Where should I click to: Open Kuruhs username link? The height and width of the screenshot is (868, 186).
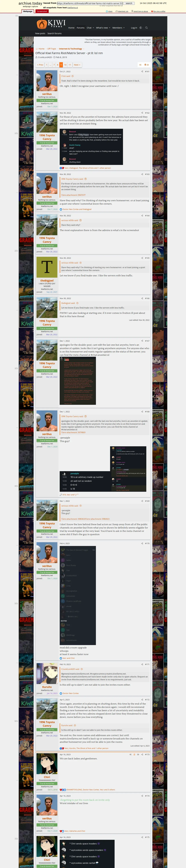point(47,687)
